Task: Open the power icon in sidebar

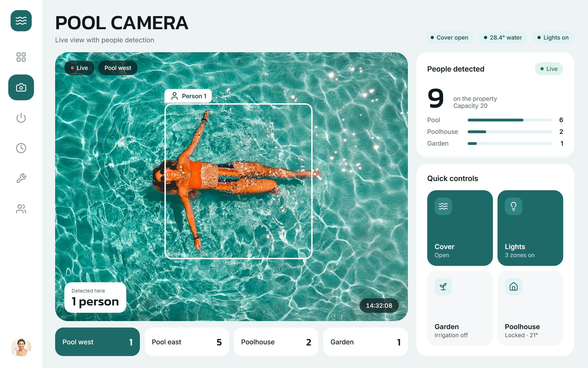Action: (x=21, y=118)
